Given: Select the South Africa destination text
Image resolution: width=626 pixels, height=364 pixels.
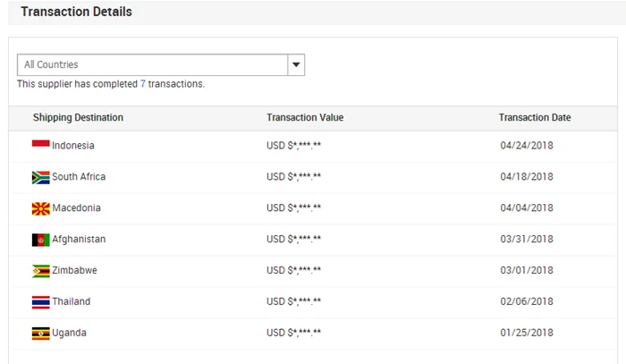Looking at the screenshot, I should pyautogui.click(x=79, y=177).
